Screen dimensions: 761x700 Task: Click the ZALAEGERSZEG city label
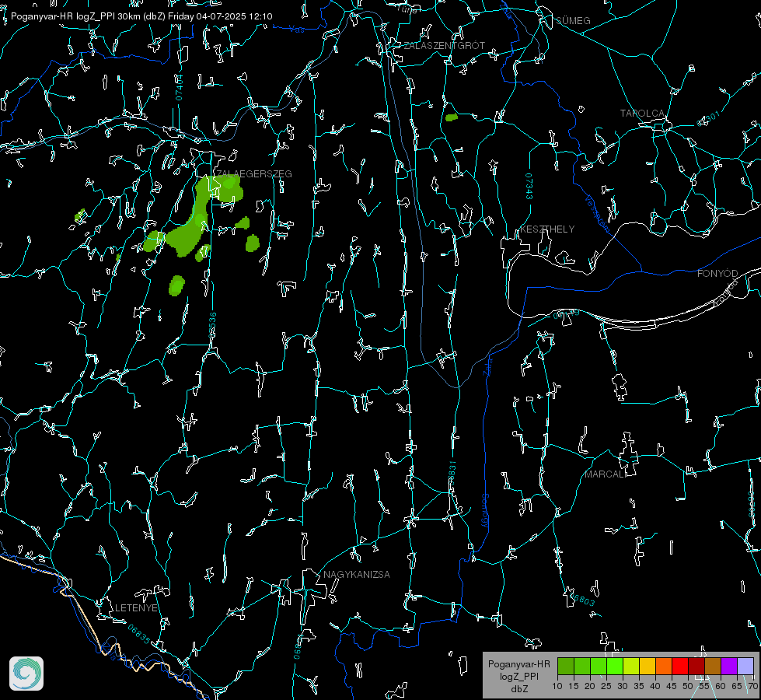coord(254,174)
